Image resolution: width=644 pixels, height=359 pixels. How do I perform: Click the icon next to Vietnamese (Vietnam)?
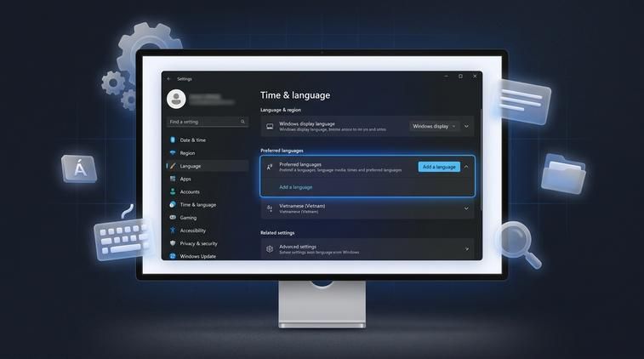tap(270, 208)
